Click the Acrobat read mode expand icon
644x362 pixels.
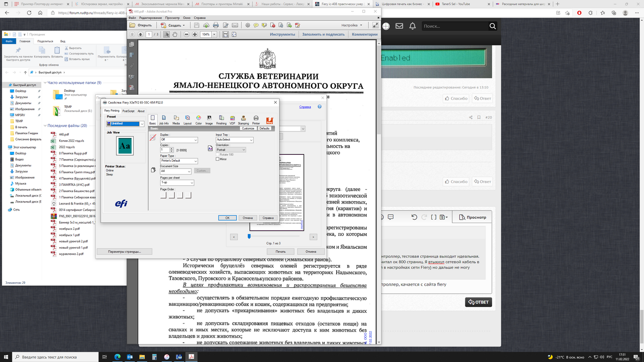376,25
